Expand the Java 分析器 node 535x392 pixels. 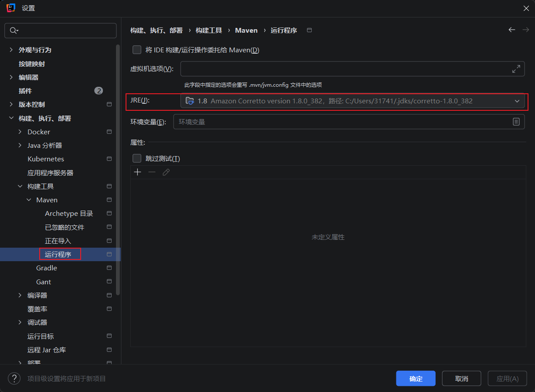[x=20, y=145]
